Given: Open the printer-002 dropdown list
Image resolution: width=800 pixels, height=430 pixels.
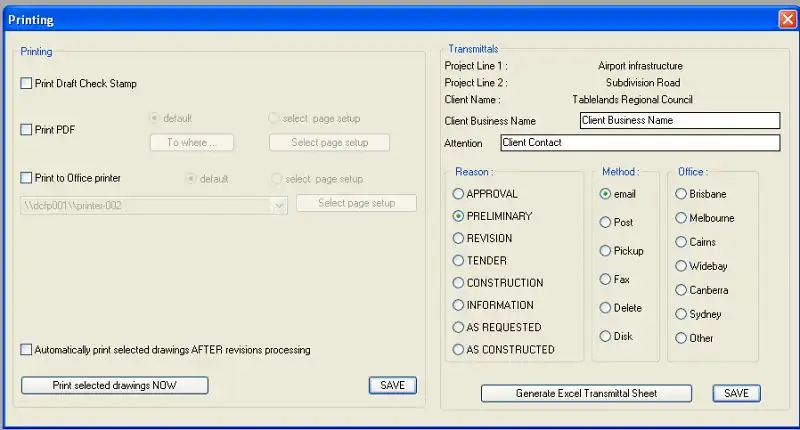Looking at the screenshot, I should 279,206.
